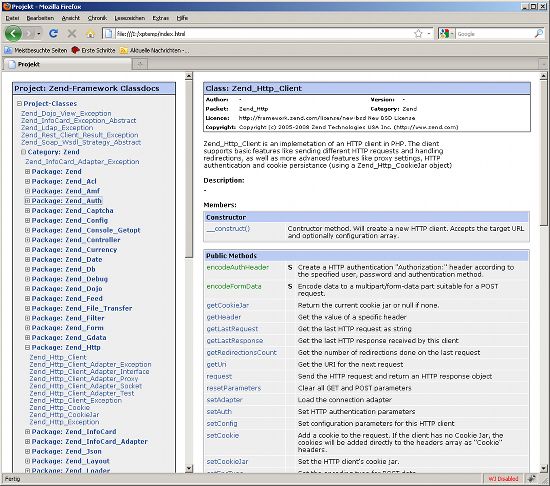The image size is (550, 486).
Task: Open resetParameters method link
Action: (234, 388)
